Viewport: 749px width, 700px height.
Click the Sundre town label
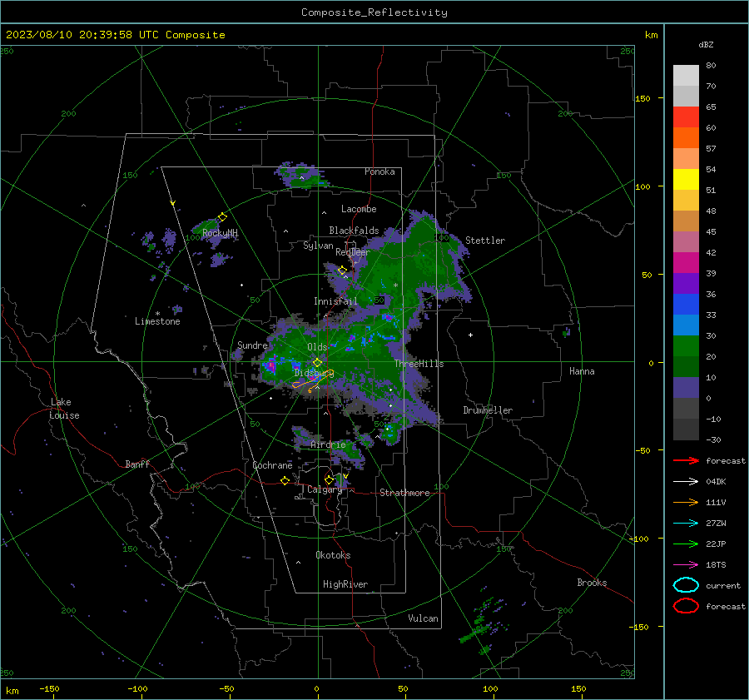253,345
